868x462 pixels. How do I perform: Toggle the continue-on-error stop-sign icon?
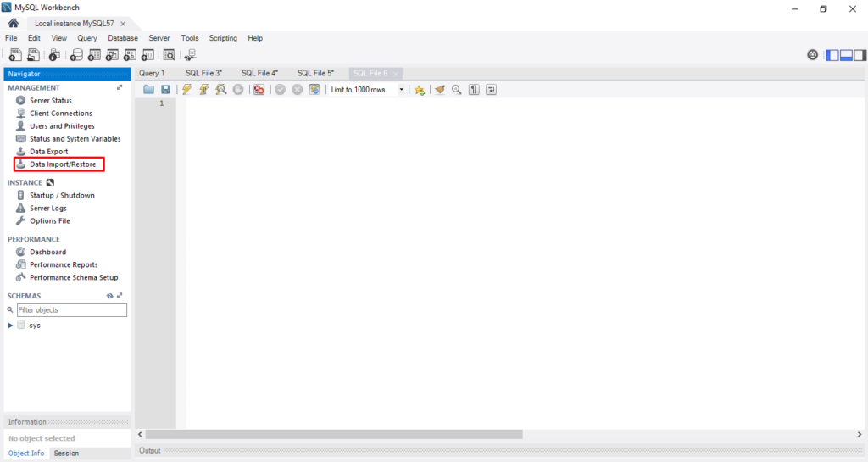click(259, 90)
